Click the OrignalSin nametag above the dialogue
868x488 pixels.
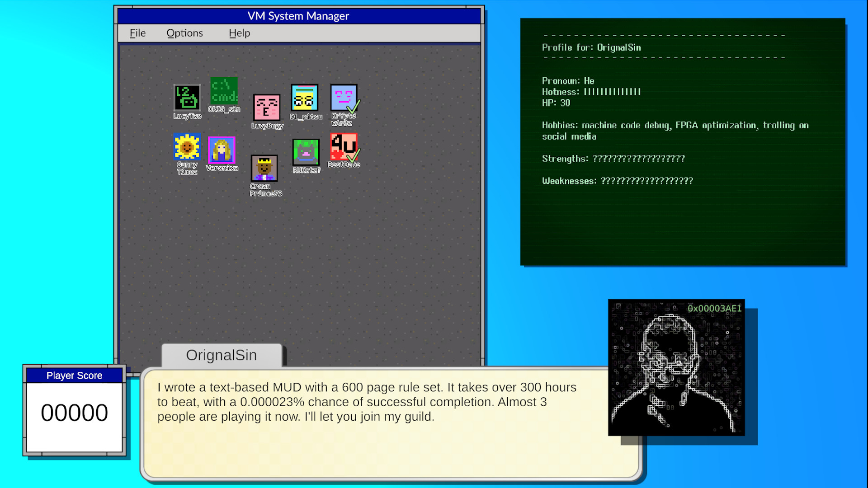221,355
